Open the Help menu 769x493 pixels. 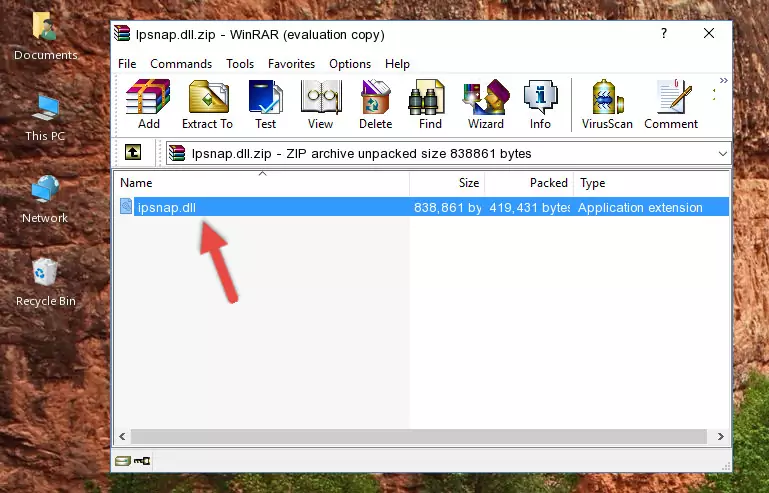pyautogui.click(x=397, y=64)
